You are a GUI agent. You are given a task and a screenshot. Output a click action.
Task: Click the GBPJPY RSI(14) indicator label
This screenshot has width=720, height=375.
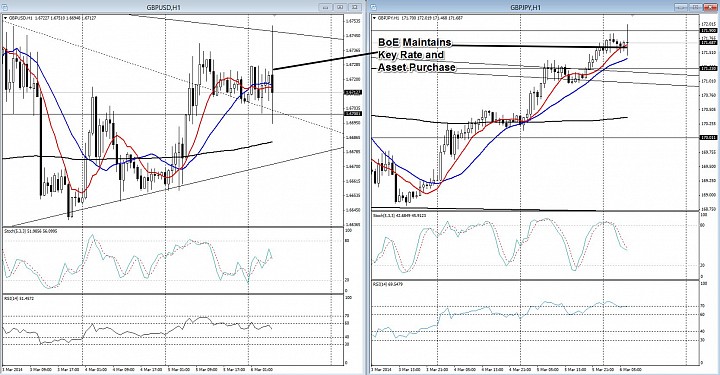pyautogui.click(x=389, y=284)
